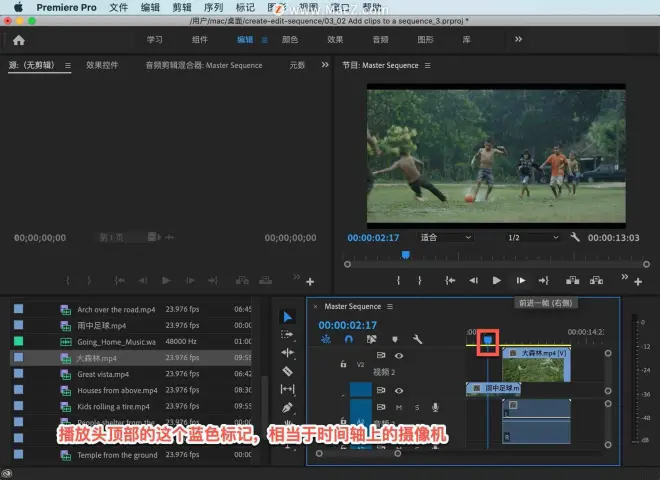Open the 1/2 playback resolution dropdown

coord(533,237)
